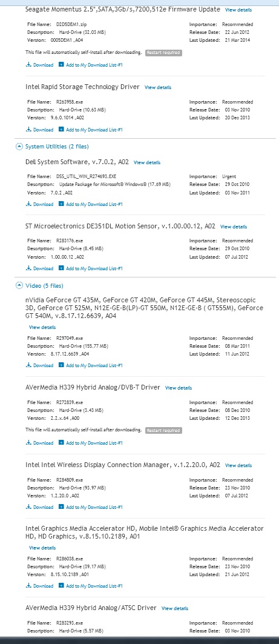The height and width of the screenshot is (644, 279).
Task: Open View details for ST Microelectronics Motion Sensor
Action: (234, 227)
